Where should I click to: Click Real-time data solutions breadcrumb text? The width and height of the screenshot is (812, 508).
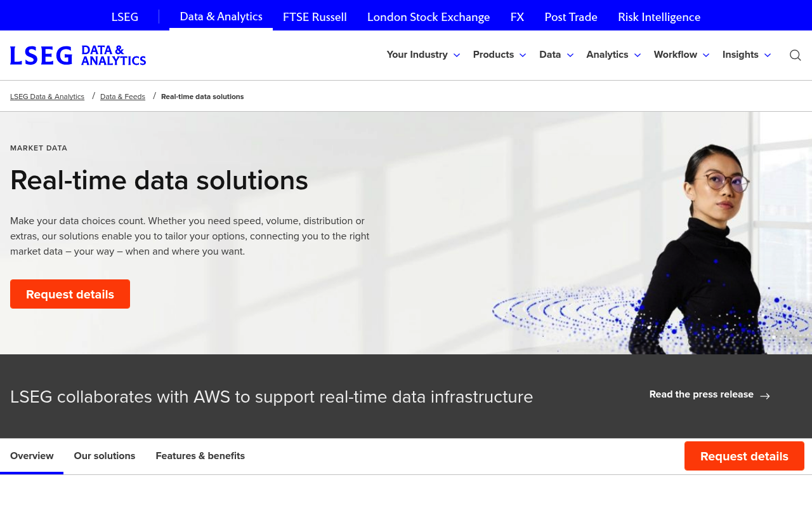coord(202,97)
